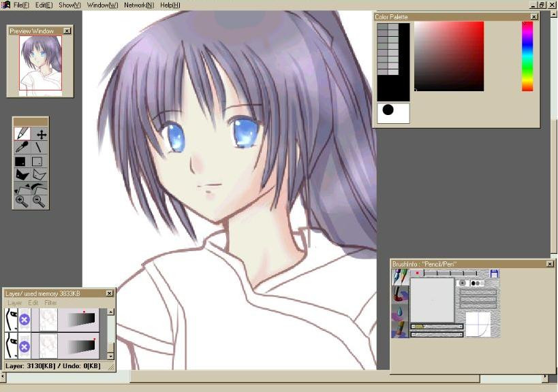The width and height of the screenshot is (558, 392).
Task: Toggle visibility icon of the top layer
Action: 12,319
